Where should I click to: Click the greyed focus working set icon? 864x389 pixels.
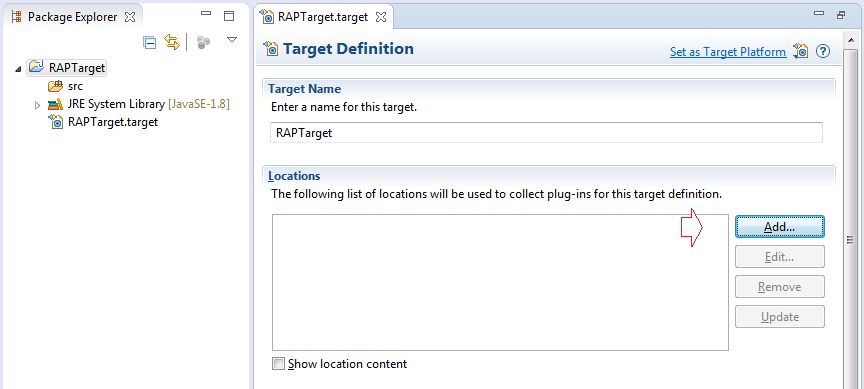point(204,42)
